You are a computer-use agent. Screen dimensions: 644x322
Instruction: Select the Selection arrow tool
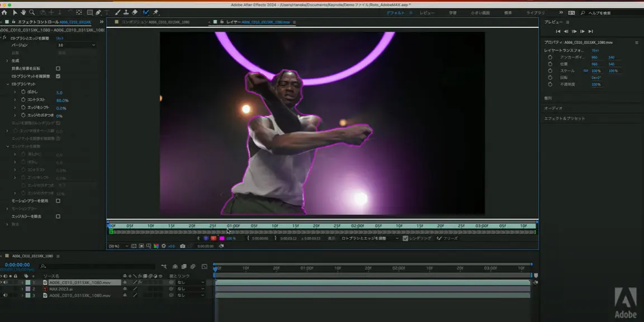point(15,13)
